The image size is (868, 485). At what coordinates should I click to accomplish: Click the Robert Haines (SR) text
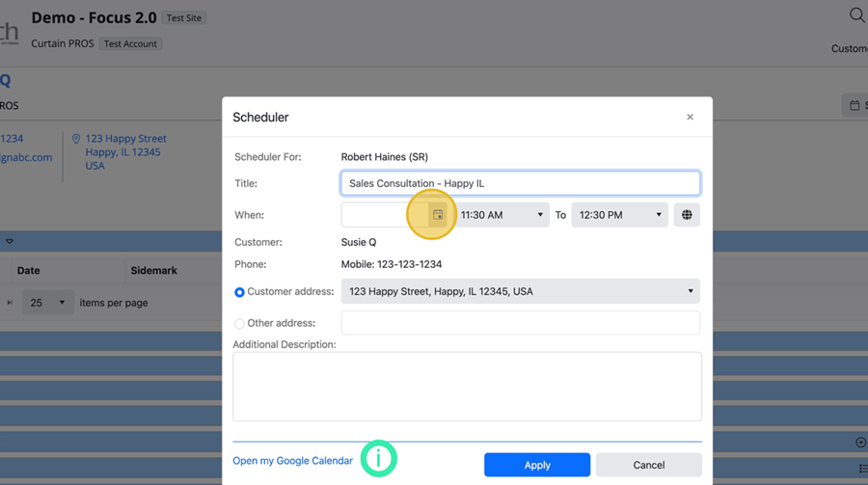[384, 156]
